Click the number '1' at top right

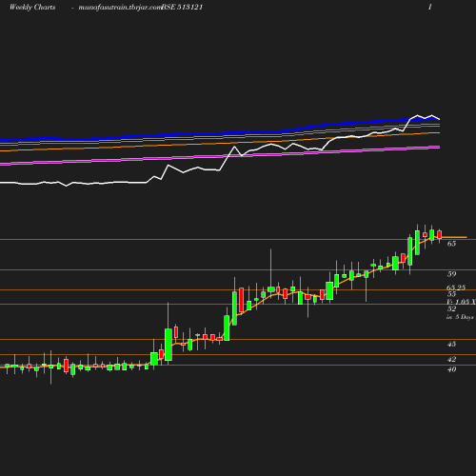coord(430,8)
